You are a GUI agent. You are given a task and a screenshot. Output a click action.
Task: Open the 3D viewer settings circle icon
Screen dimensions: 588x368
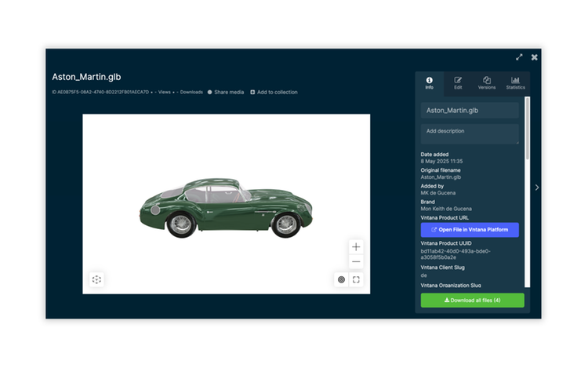(x=341, y=279)
